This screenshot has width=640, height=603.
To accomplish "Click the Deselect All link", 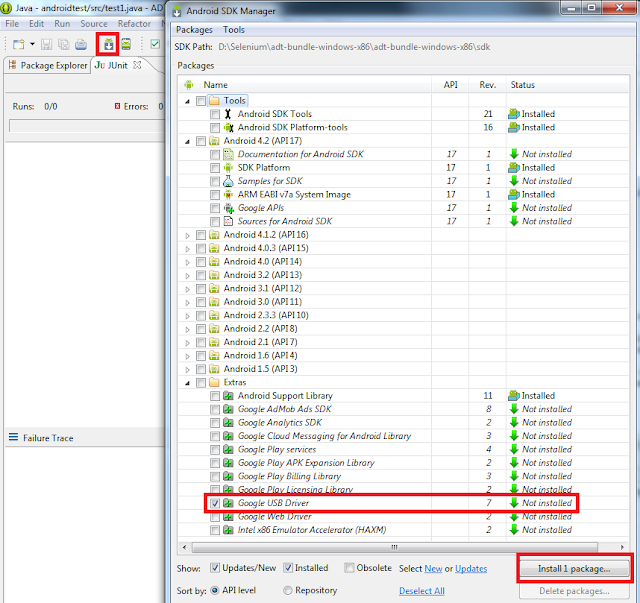I will tap(422, 591).
